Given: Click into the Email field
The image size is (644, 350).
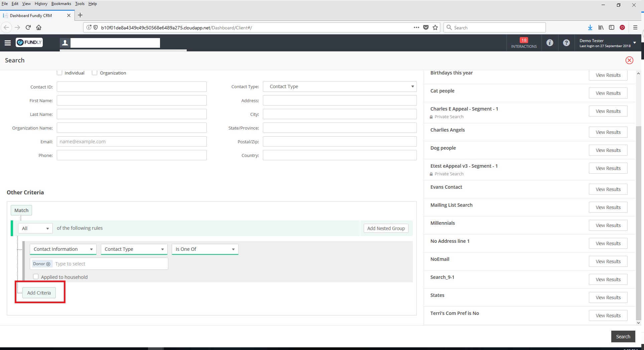Looking at the screenshot, I should (x=132, y=142).
